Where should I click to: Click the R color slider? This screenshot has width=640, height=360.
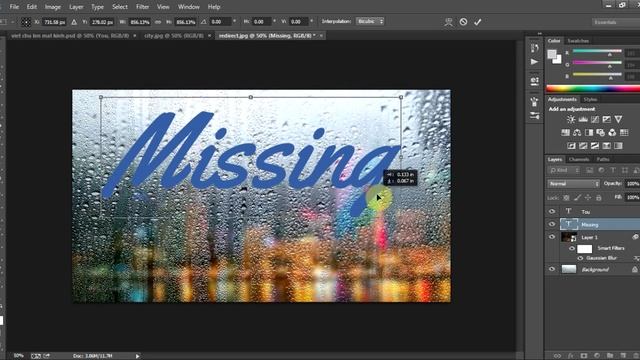coord(597,52)
